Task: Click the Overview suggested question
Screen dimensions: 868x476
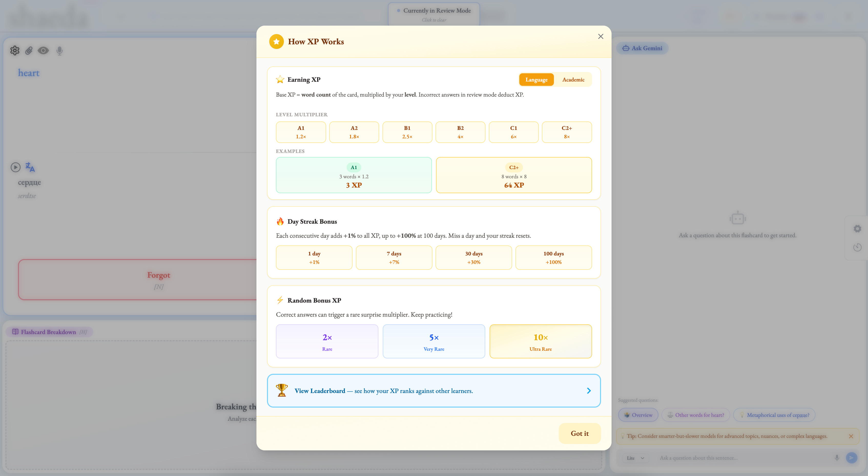Action: click(638, 415)
